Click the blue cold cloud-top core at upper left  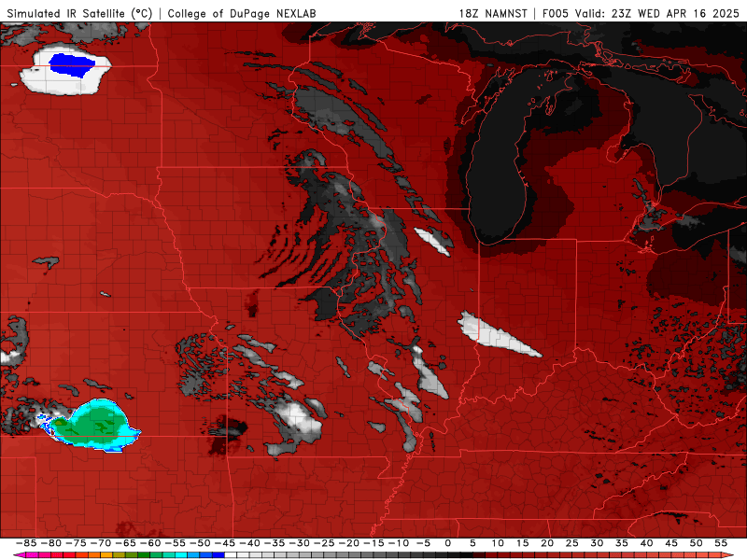(72, 65)
